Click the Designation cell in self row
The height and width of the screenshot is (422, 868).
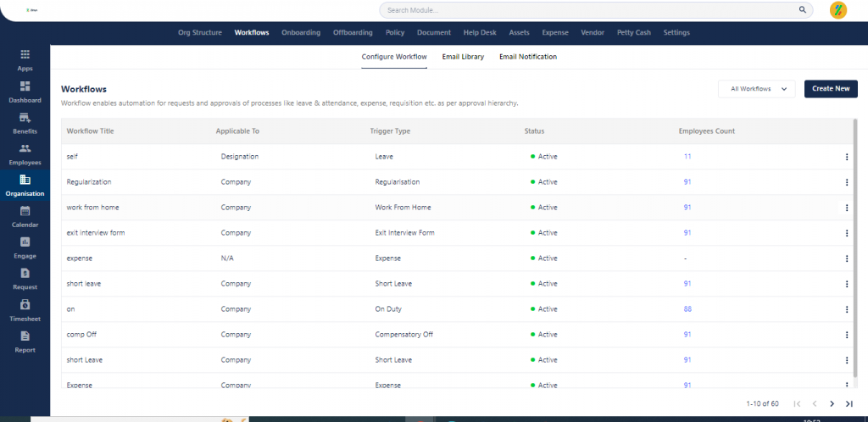click(x=240, y=157)
